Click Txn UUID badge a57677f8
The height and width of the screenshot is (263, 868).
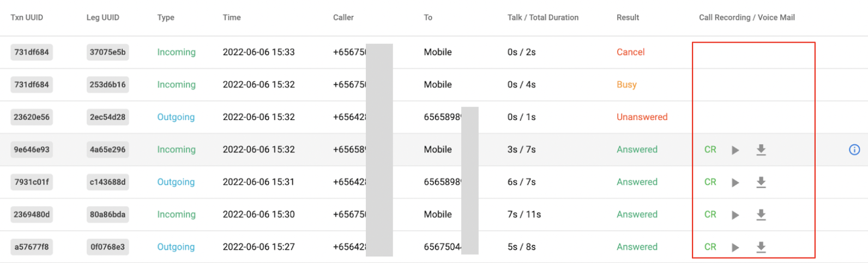pyautogui.click(x=32, y=247)
